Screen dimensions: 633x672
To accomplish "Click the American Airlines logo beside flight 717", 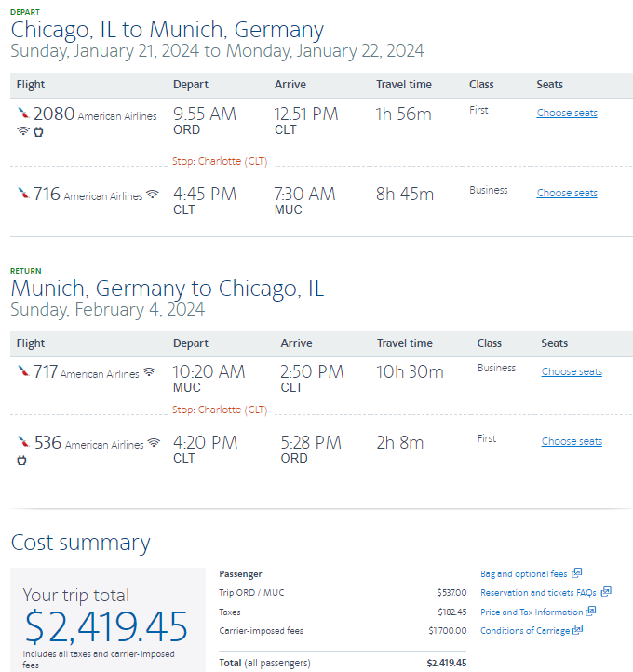I will [x=23, y=371].
